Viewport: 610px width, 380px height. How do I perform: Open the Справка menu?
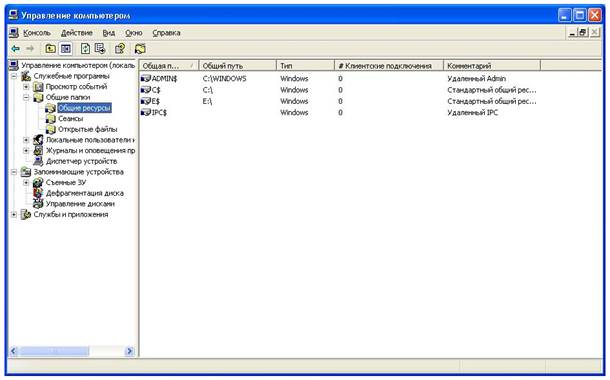166,33
